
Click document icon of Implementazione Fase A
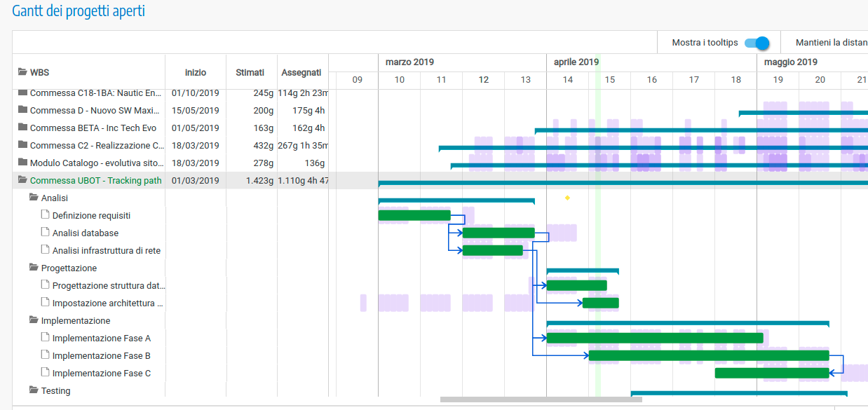[x=46, y=338]
